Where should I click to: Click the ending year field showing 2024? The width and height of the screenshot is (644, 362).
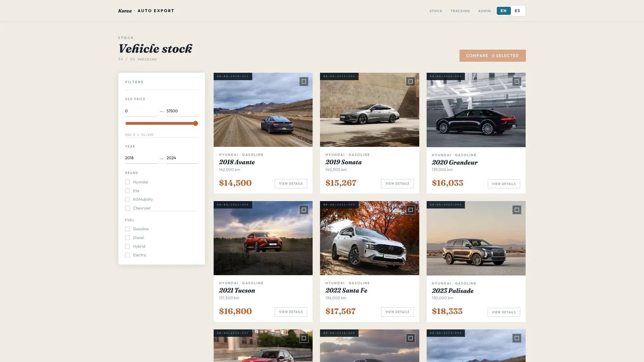click(x=182, y=158)
